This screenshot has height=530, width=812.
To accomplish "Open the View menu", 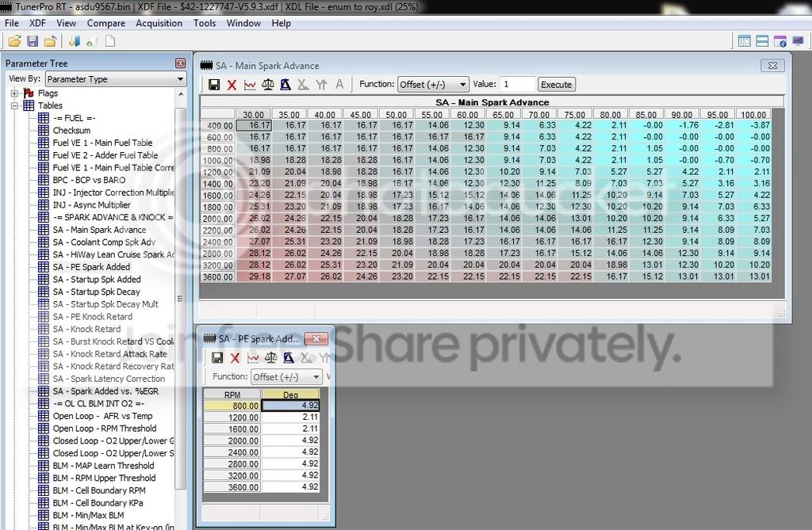I will click(66, 23).
